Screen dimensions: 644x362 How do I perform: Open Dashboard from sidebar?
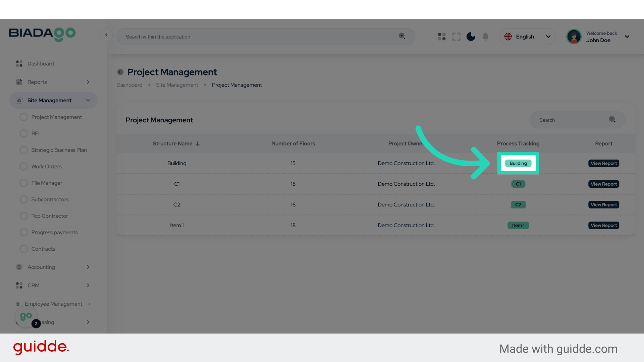point(40,64)
